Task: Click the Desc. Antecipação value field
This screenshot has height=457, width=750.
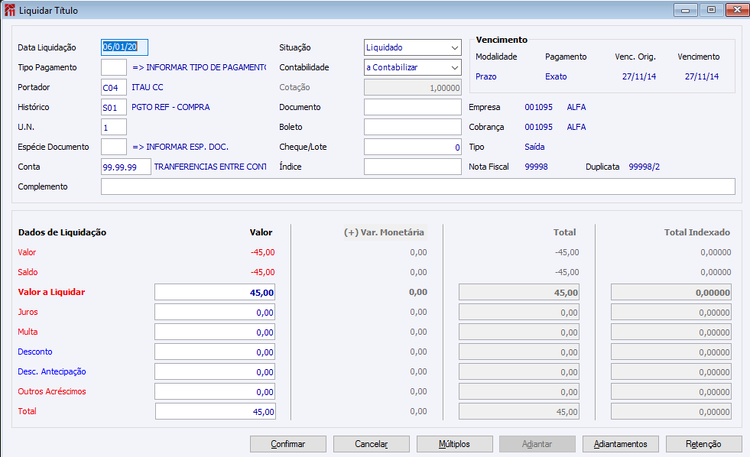Action: [x=215, y=372]
